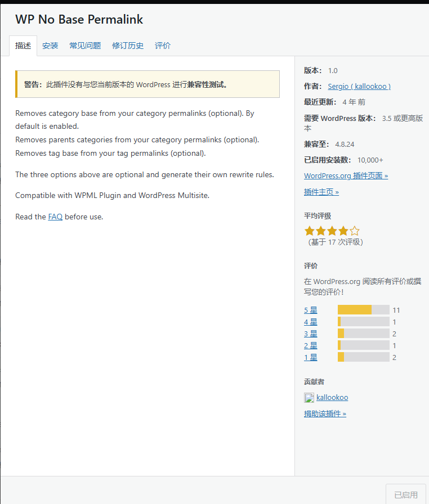The height and width of the screenshot is (504, 429).
Task: Click the 版本 1.0 text
Action: [321, 71]
